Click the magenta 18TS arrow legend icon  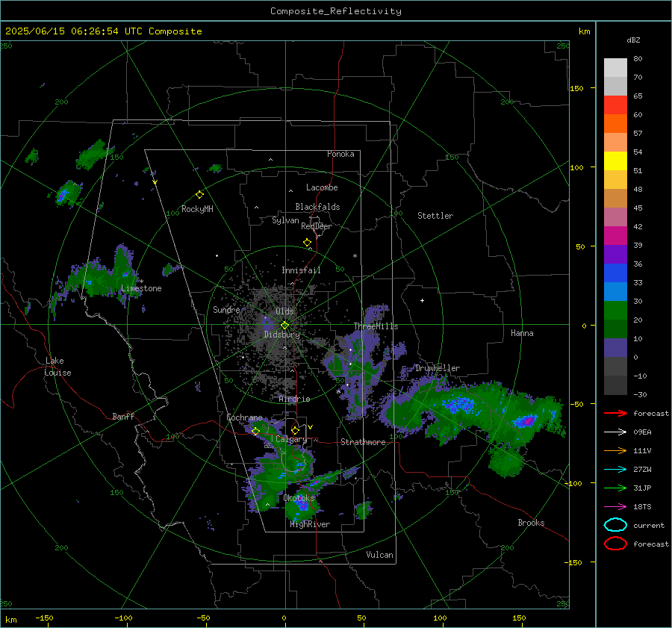[615, 507]
